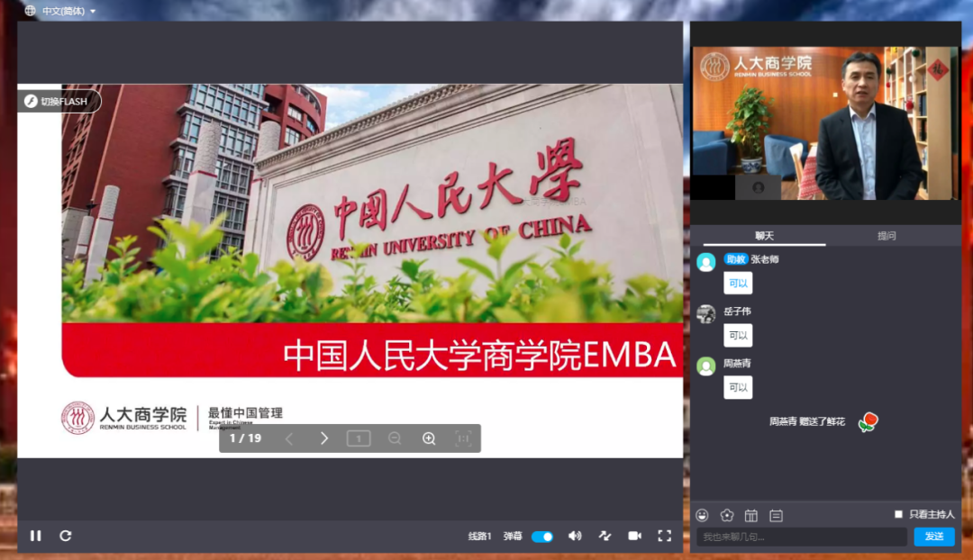The height and width of the screenshot is (560, 973).
Task: Check the 只看主持人 checkbox
Action: pyautogui.click(x=898, y=514)
